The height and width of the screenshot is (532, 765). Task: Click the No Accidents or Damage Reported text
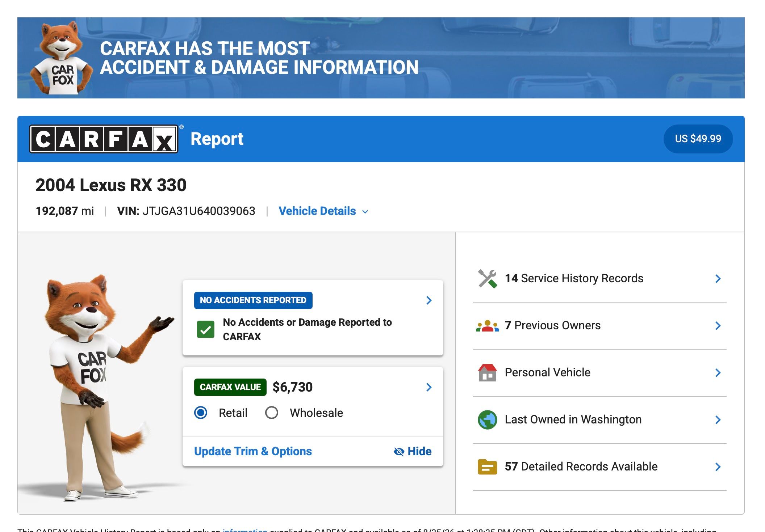click(307, 329)
